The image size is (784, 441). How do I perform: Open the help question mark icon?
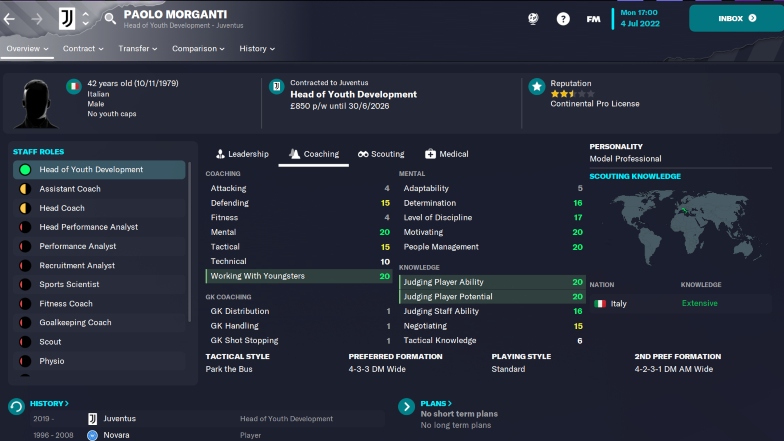(563, 19)
